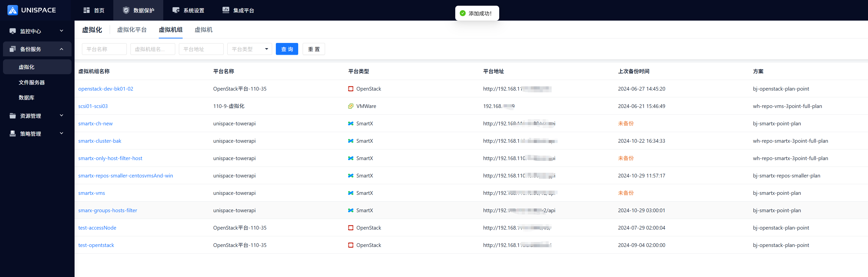
Task: Collapse the 备份服务 sidebar section
Action: pos(61,49)
